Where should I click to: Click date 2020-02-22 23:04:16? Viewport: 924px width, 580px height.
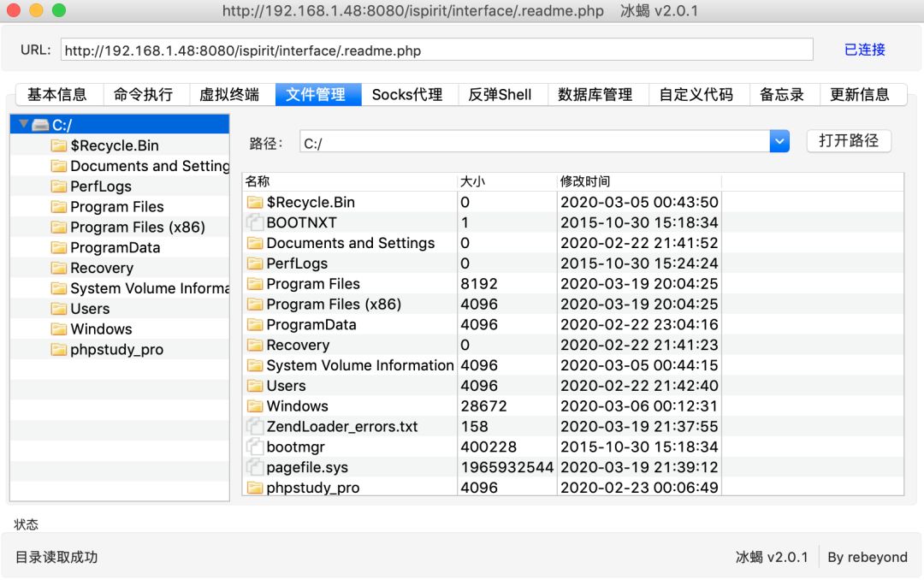click(639, 325)
